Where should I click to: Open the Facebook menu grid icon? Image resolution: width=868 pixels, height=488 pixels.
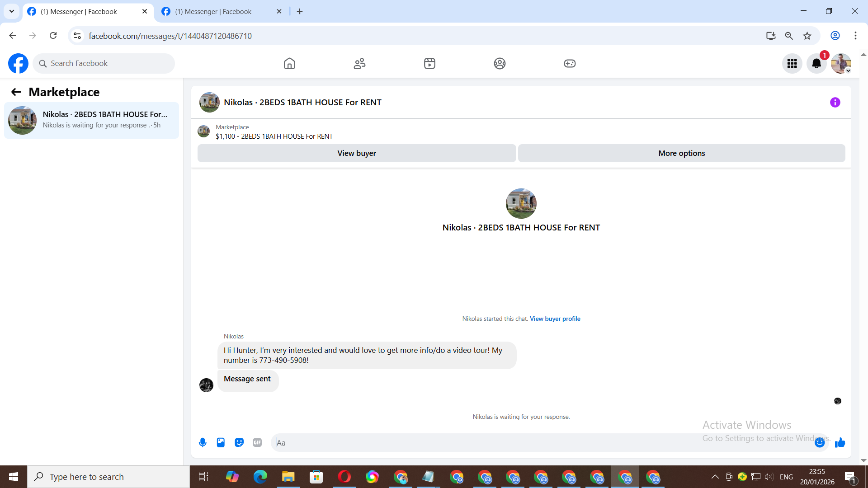point(792,63)
